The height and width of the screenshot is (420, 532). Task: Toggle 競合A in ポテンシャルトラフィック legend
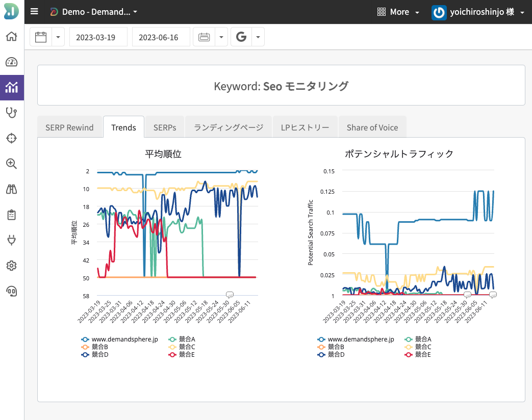point(418,339)
